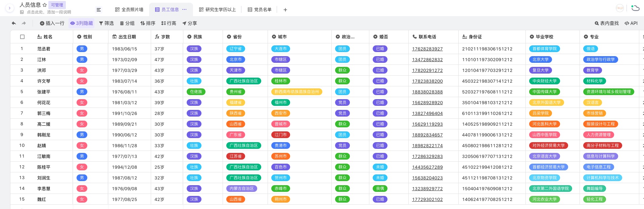Viewport: 644px width, 209px height.
Task: Switch to the 全员照片墙 view tab
Action: [x=129, y=10]
